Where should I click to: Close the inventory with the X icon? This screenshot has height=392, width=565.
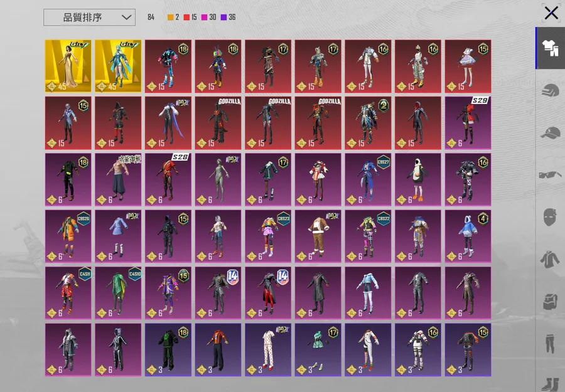(551, 13)
